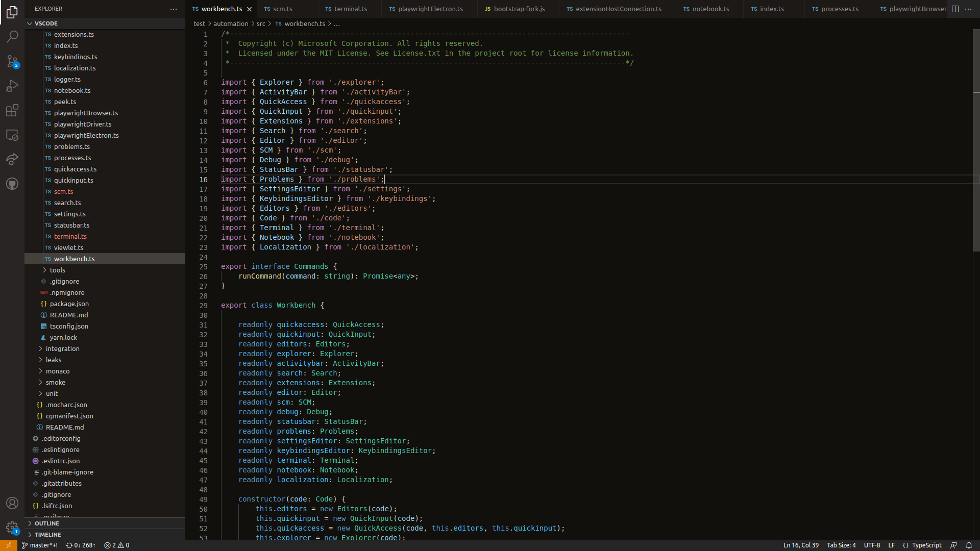980x551 pixels.
Task: Open Remote Explorer activity bar icon
Action: (12, 135)
